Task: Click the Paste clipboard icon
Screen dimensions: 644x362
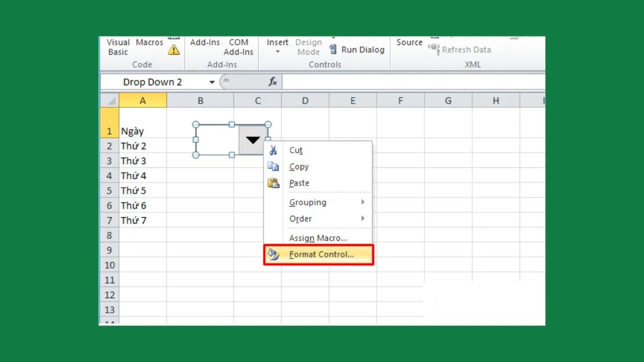Action: [274, 183]
